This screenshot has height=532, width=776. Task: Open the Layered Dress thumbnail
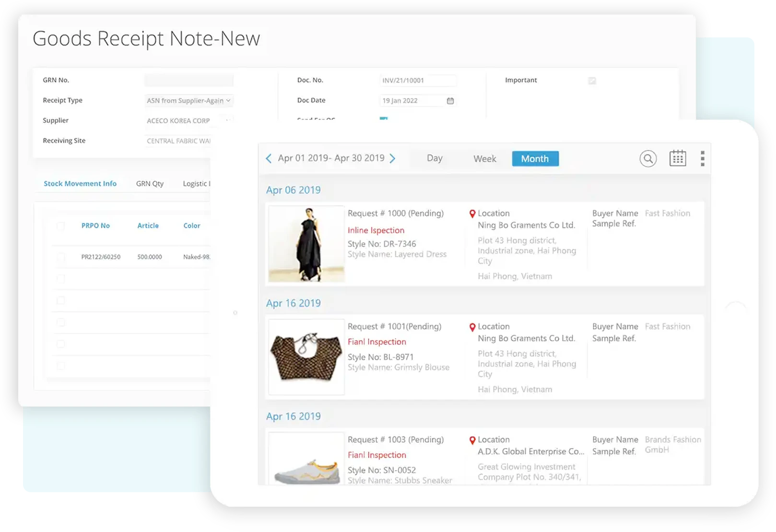point(306,244)
